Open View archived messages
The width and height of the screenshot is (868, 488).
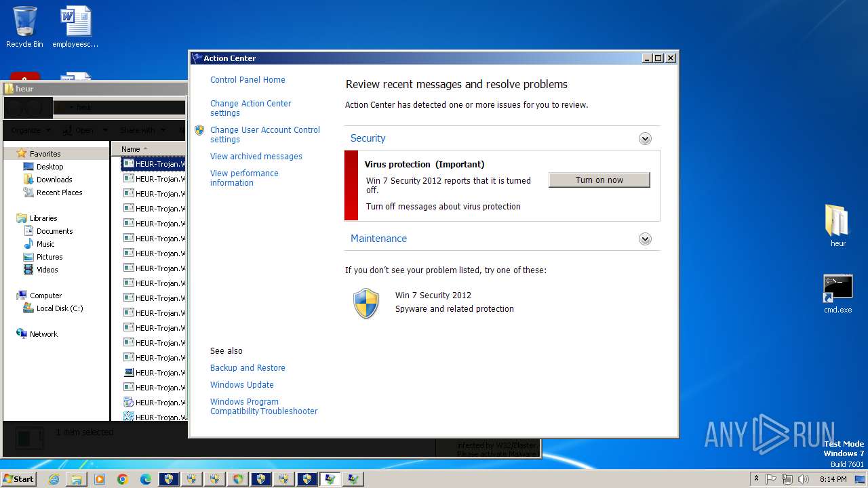point(256,156)
